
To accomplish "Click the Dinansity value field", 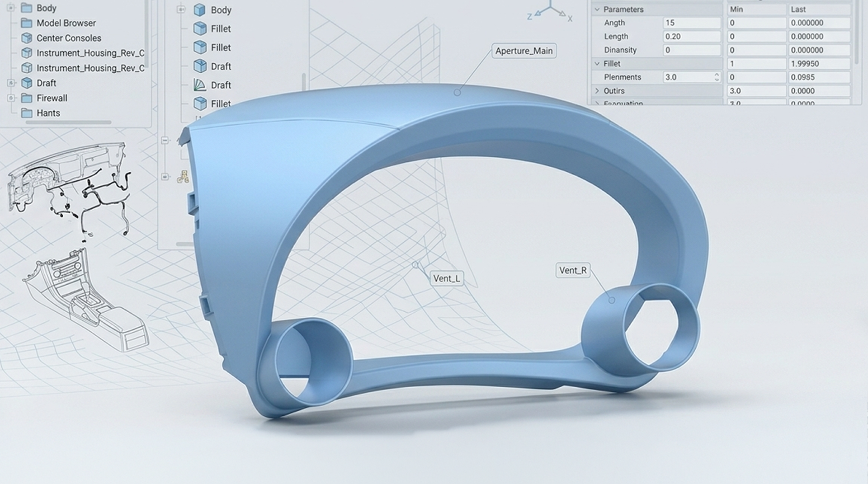I will (692, 50).
